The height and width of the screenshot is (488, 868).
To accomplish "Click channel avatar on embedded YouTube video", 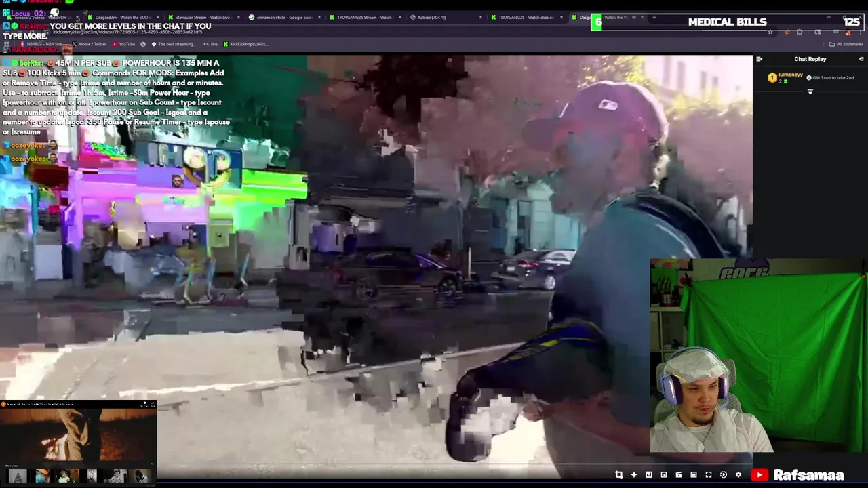I will pos(3,404).
